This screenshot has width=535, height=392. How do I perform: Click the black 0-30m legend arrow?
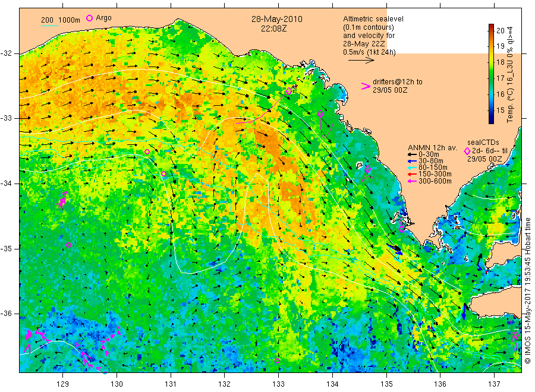412,154
